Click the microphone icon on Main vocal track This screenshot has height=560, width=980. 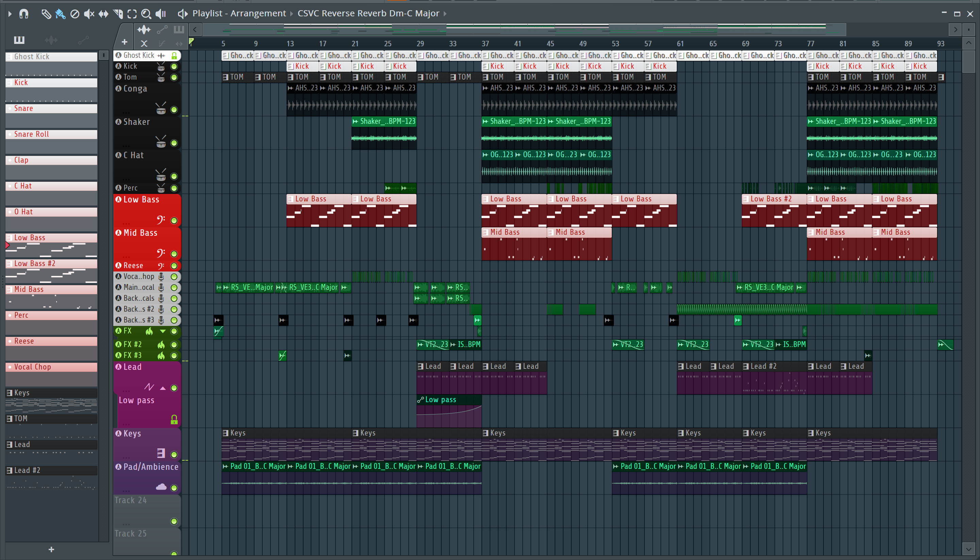[x=161, y=287]
